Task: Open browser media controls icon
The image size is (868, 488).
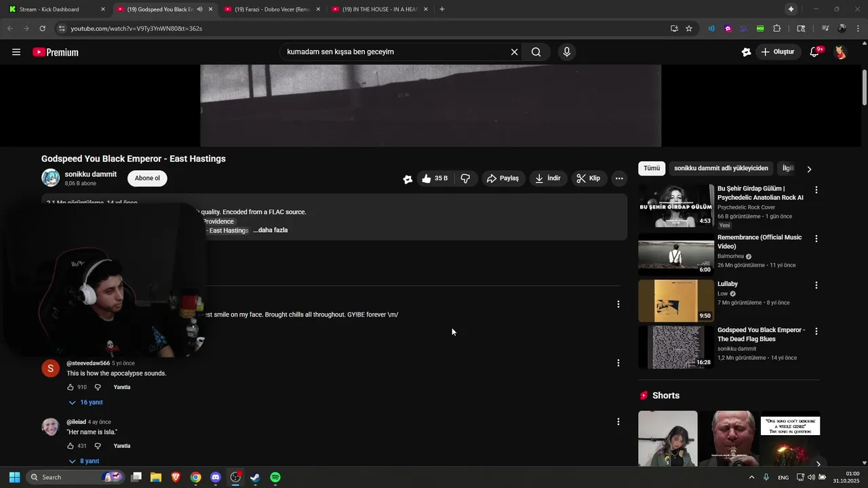Action: pos(825,28)
